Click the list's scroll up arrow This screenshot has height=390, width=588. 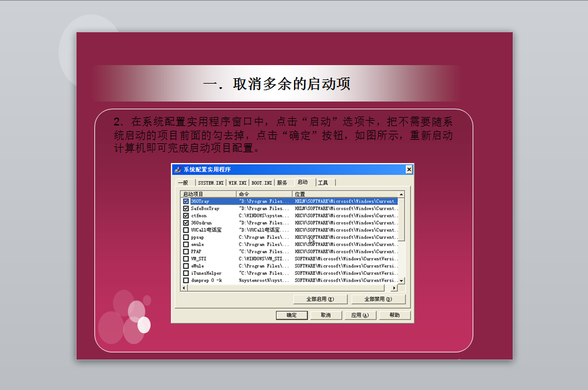coord(401,195)
